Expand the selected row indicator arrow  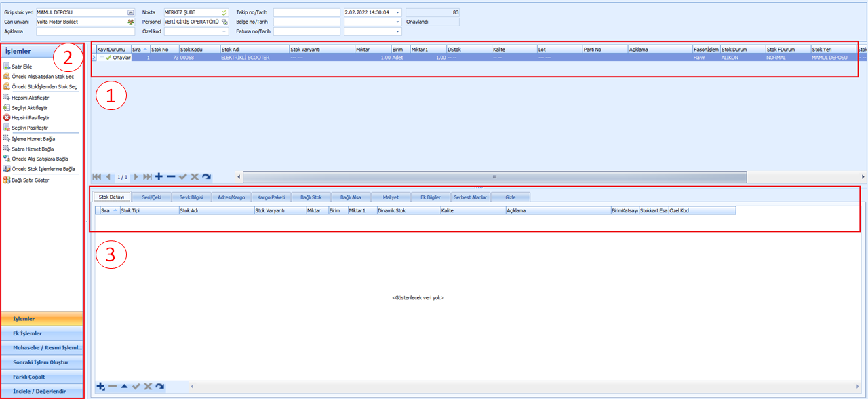94,58
